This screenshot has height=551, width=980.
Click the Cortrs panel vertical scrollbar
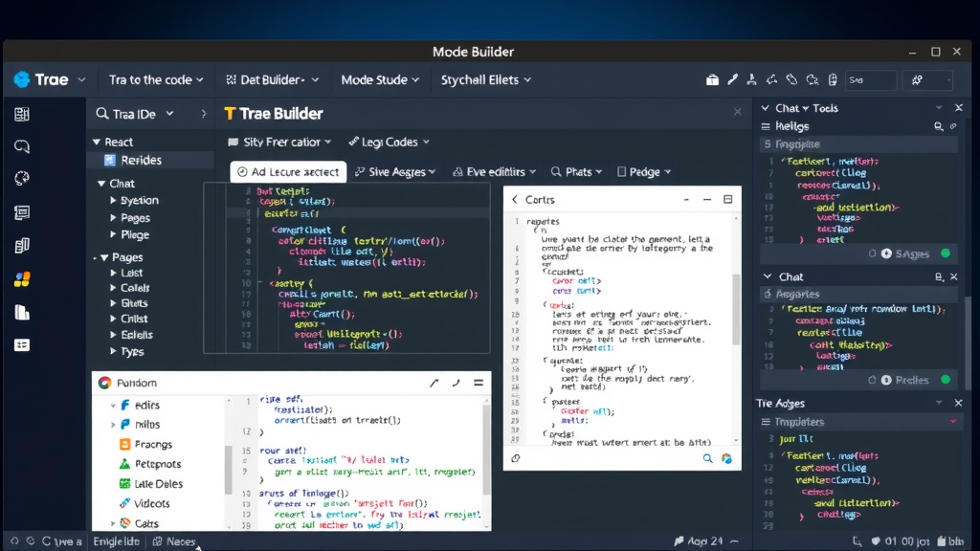pyautogui.click(x=735, y=306)
